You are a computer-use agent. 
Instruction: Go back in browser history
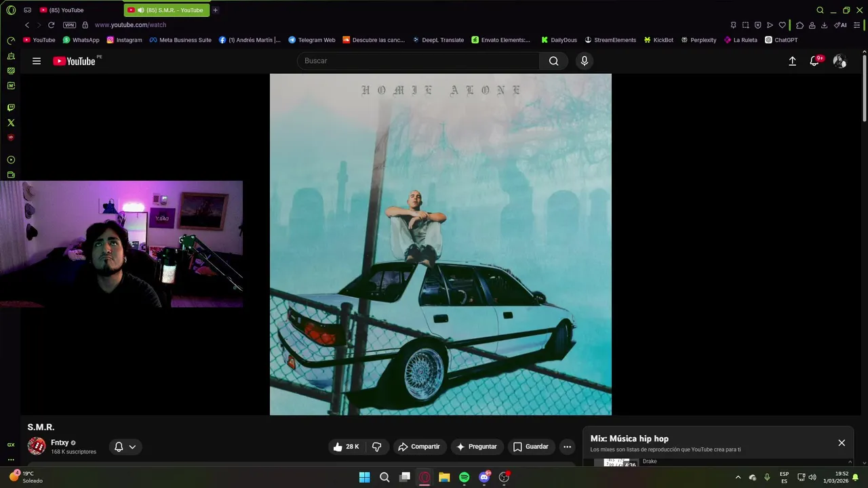[26, 25]
